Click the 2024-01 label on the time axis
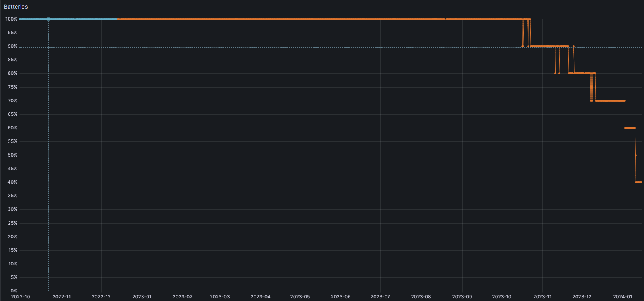The image size is (644, 301). (x=622, y=297)
